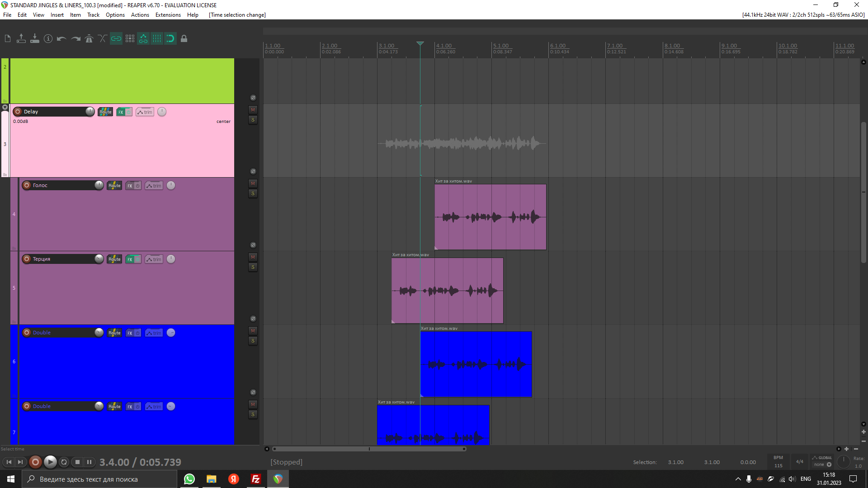The width and height of the screenshot is (868, 488).
Task: Mute the Delay track
Action: coord(253,110)
